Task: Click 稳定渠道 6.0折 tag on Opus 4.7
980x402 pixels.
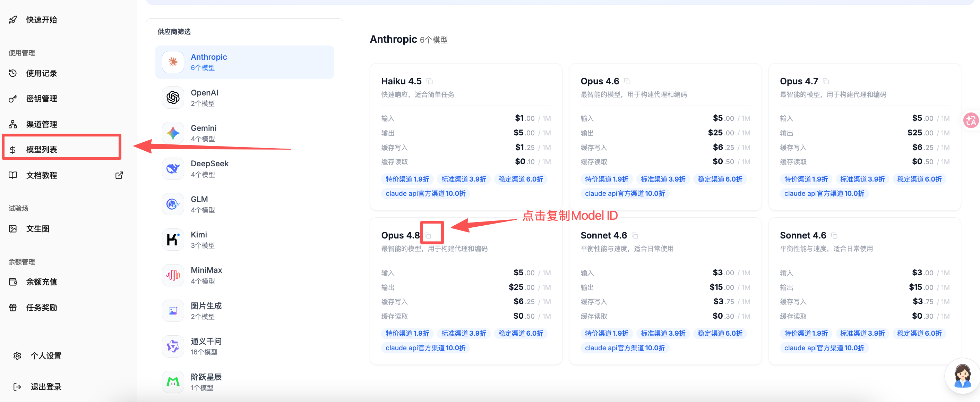Action: pos(919,179)
